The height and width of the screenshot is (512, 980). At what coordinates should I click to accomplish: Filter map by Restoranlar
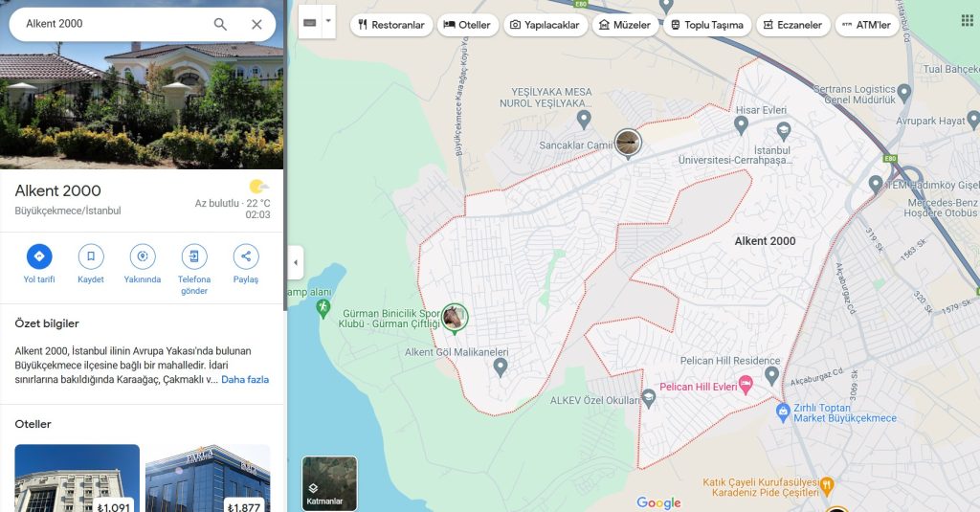pos(391,25)
